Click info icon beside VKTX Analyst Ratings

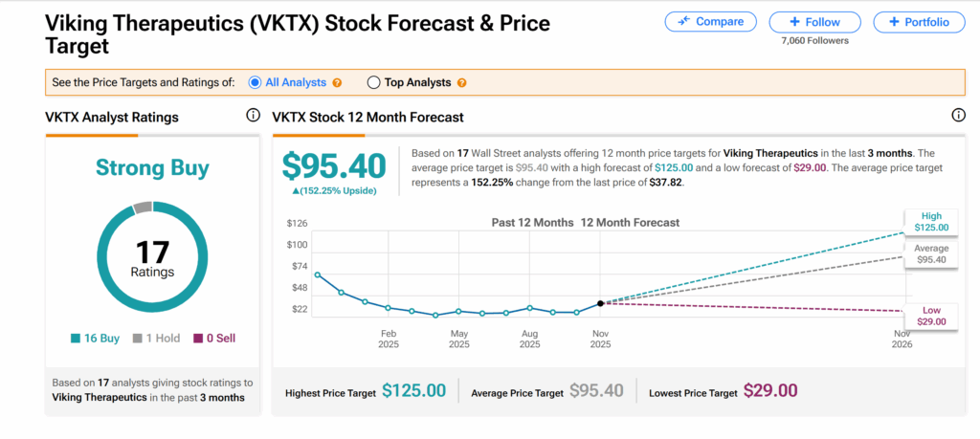pyautogui.click(x=253, y=116)
